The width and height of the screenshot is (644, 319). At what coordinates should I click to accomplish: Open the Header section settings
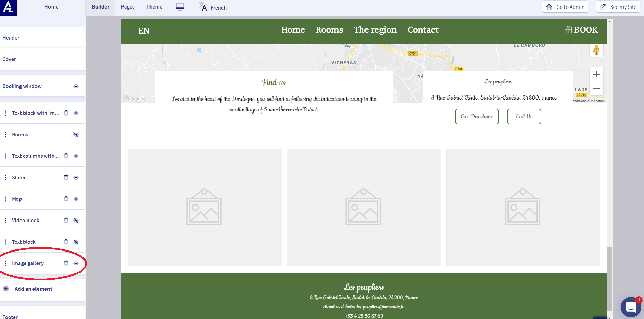coord(43,37)
